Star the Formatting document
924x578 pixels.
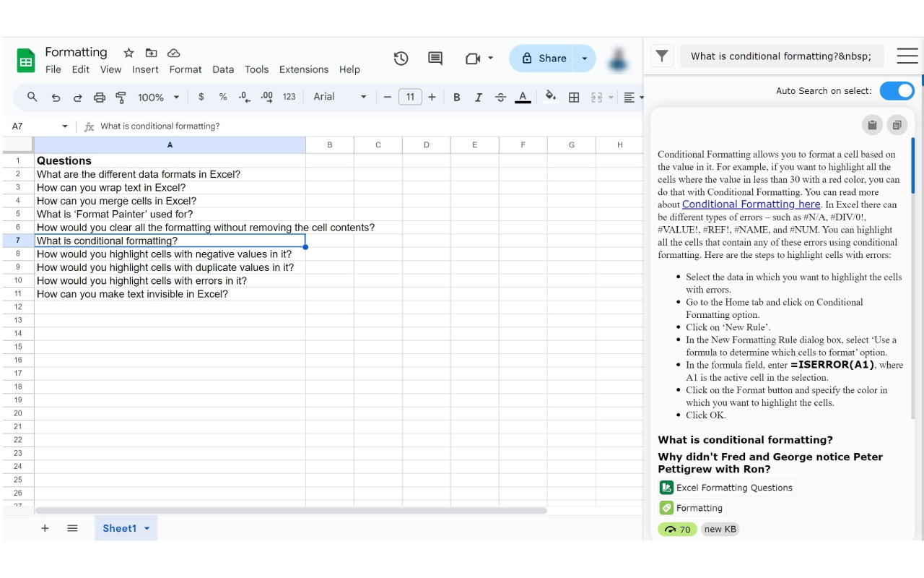(128, 53)
